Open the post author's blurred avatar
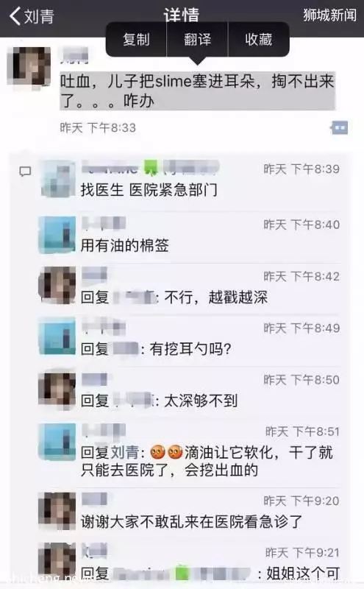Image resolution: width=364 pixels, height=589 pixels. (x=29, y=66)
